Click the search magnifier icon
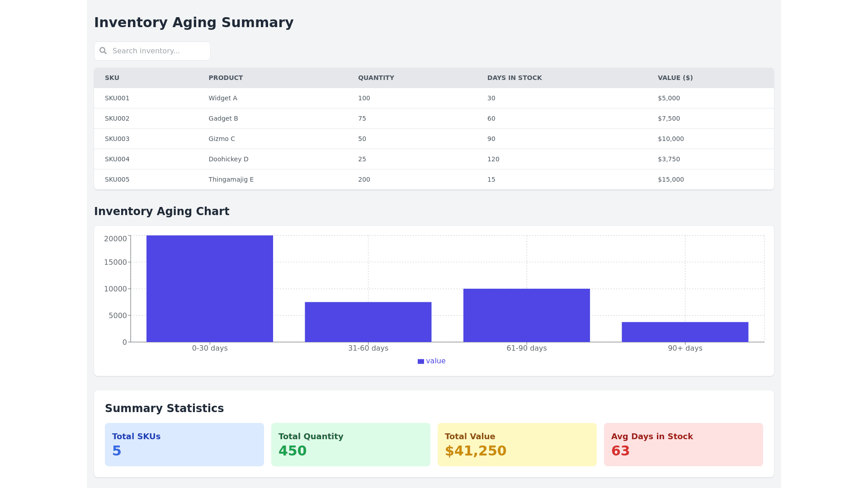 pos(103,51)
